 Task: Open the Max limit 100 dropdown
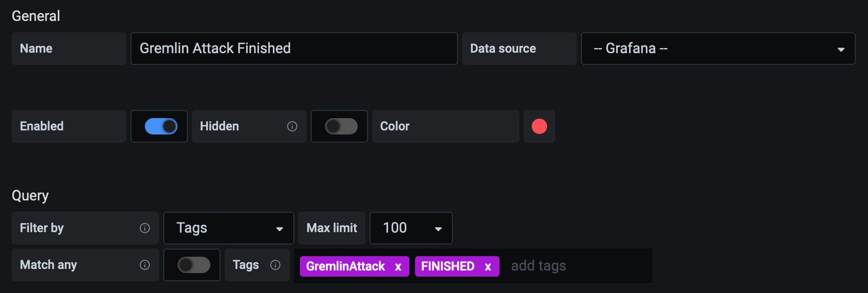coord(411,228)
